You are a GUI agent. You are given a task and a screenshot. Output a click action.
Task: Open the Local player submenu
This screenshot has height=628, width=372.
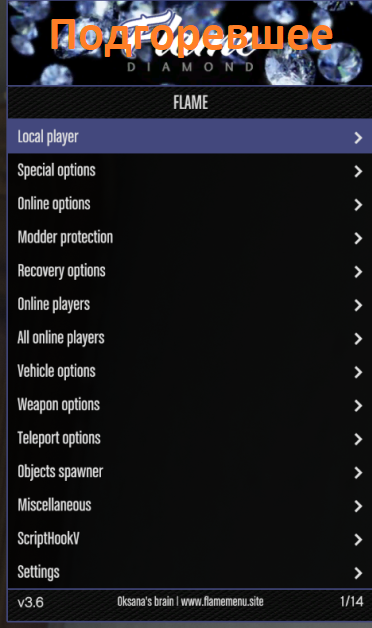(190, 137)
